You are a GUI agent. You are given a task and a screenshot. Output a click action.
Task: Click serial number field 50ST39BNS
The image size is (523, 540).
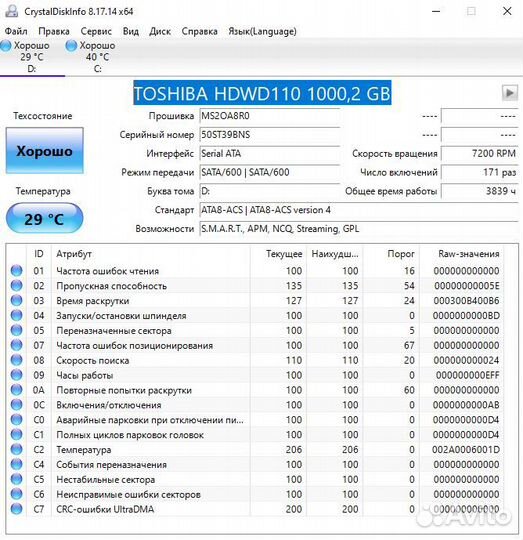270,135
